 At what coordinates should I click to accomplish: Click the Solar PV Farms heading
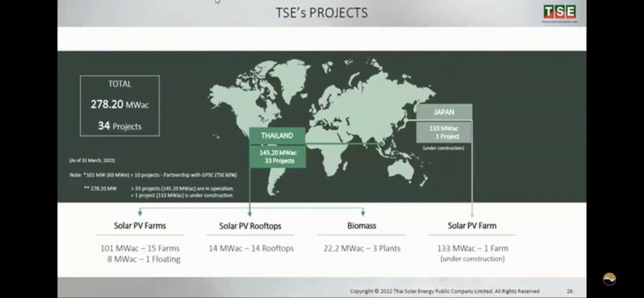140,226
